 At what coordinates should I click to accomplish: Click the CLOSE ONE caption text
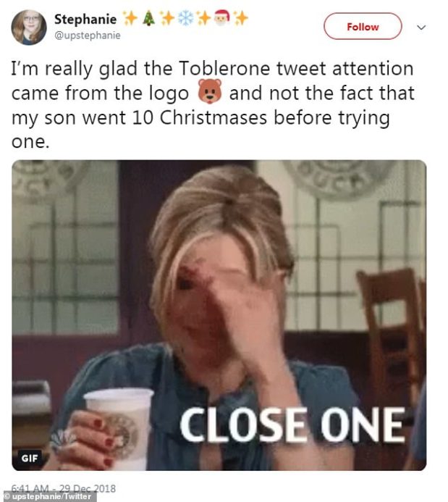click(x=292, y=425)
